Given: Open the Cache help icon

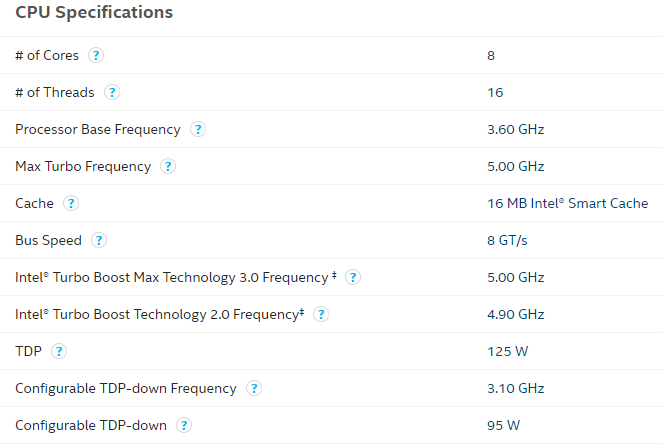Looking at the screenshot, I should tap(71, 203).
